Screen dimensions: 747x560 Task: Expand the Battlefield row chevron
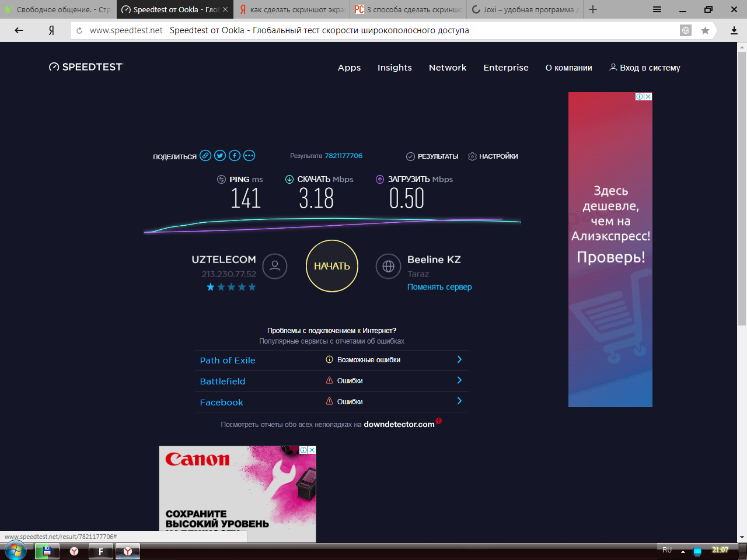[x=459, y=380]
